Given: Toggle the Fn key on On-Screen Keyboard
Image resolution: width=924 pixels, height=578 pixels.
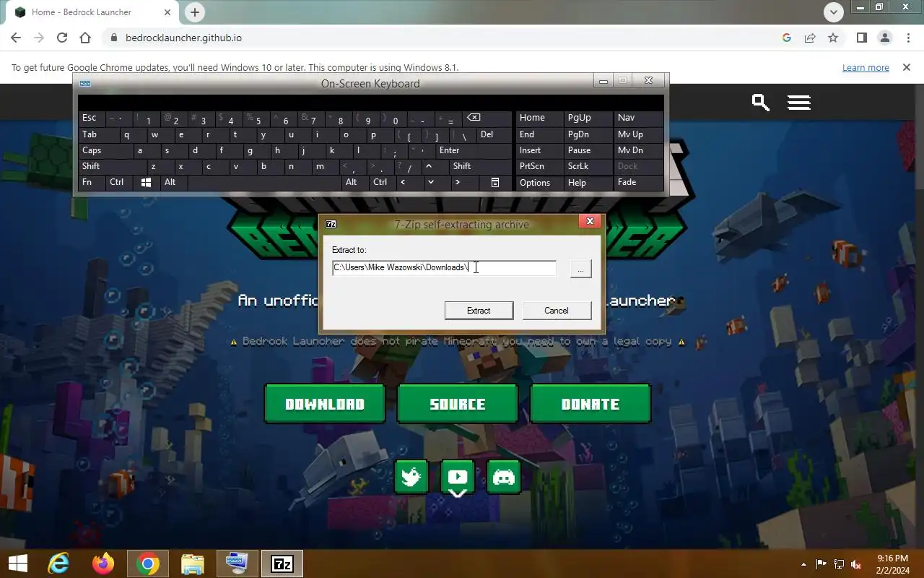Looking at the screenshot, I should [x=92, y=182].
